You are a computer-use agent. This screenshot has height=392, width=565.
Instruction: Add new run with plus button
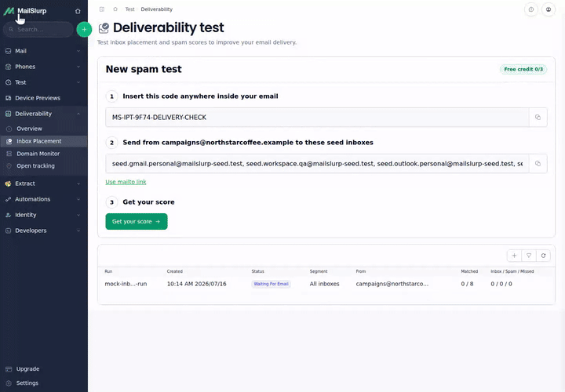pyautogui.click(x=514, y=256)
